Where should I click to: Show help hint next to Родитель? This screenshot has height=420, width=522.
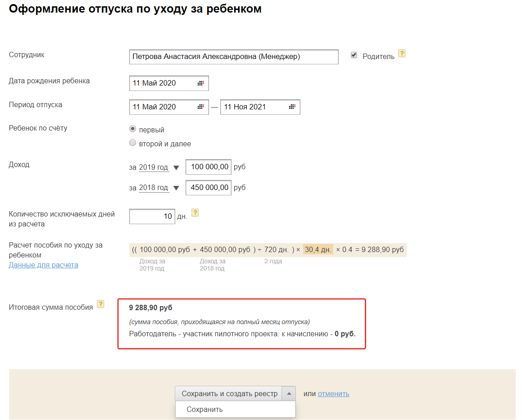402,54
